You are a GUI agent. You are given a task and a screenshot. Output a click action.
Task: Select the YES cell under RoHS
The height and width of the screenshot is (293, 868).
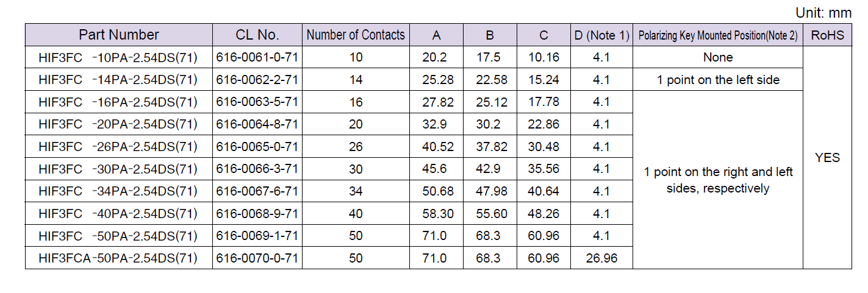[x=827, y=158]
